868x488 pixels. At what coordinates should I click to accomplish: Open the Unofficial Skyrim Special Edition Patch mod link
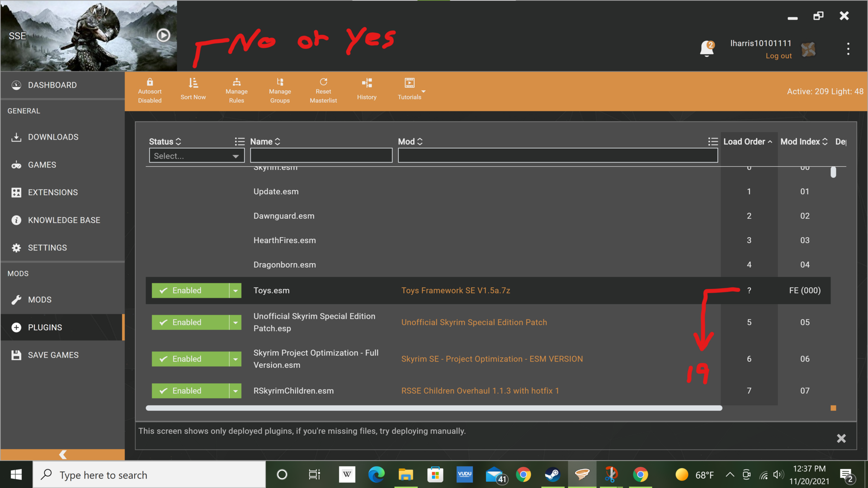point(474,322)
